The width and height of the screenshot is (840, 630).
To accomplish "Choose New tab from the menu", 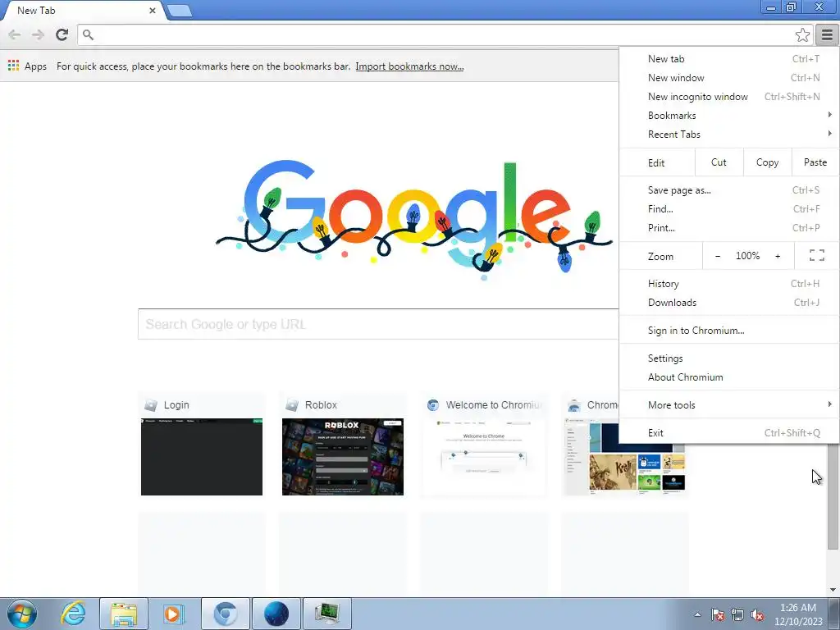I will point(728,59).
